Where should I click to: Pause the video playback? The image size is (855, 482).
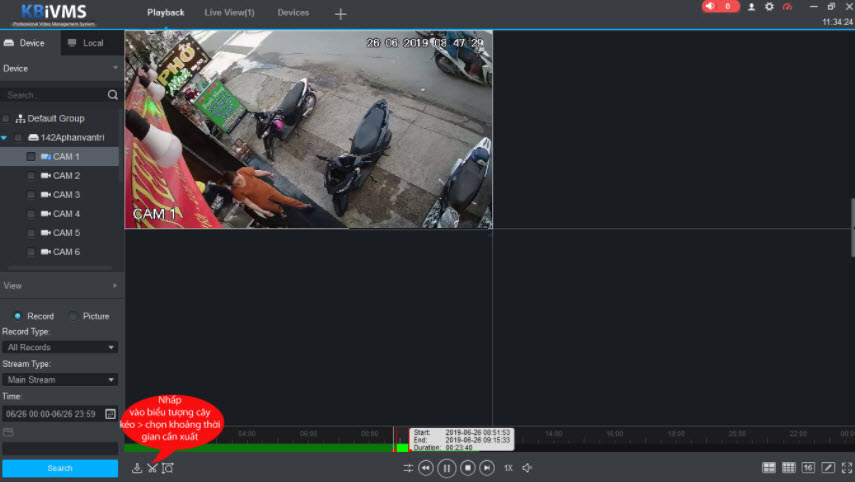tap(447, 468)
